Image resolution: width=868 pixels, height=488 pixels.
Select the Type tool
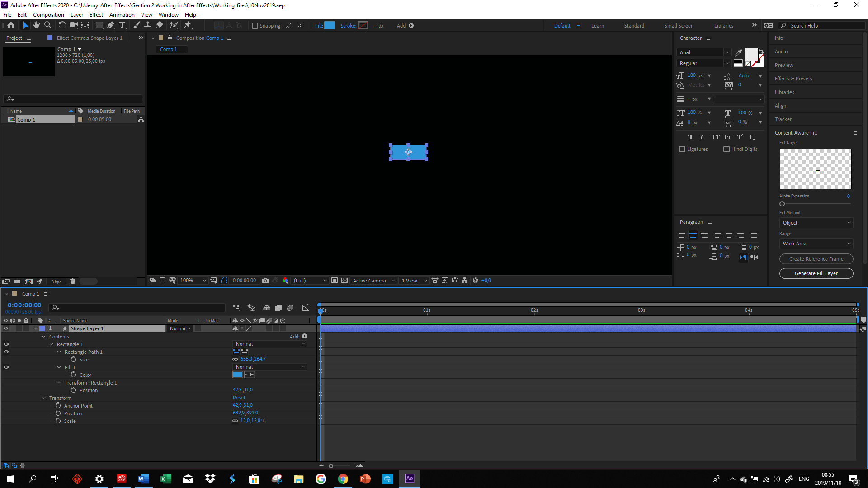[123, 25]
